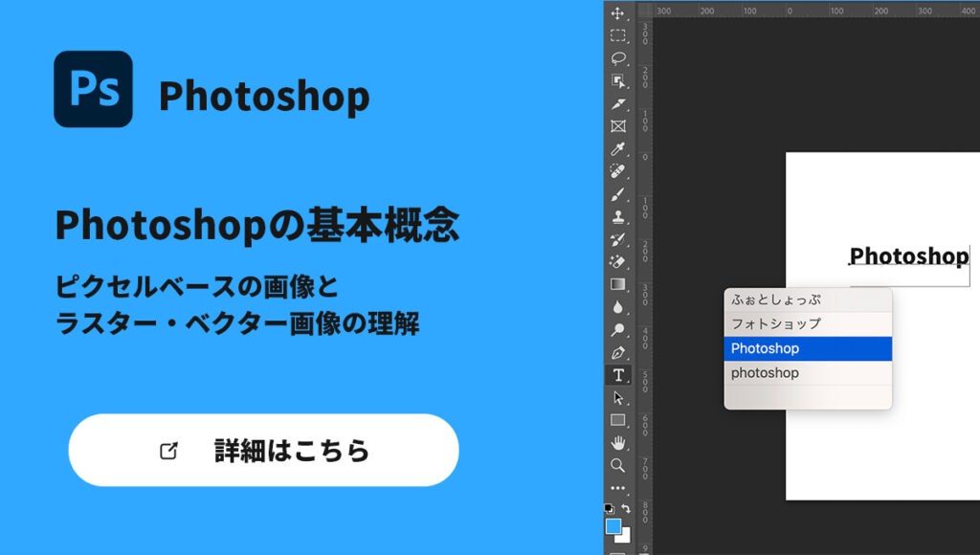The height and width of the screenshot is (555, 980).
Task: Click the 詳細はこちら button
Action: (263, 451)
